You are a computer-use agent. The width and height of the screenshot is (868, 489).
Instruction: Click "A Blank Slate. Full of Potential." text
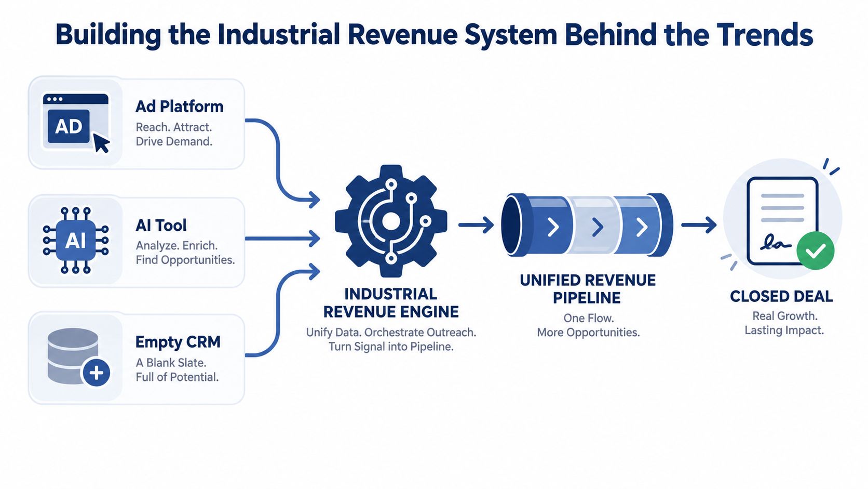(x=177, y=369)
